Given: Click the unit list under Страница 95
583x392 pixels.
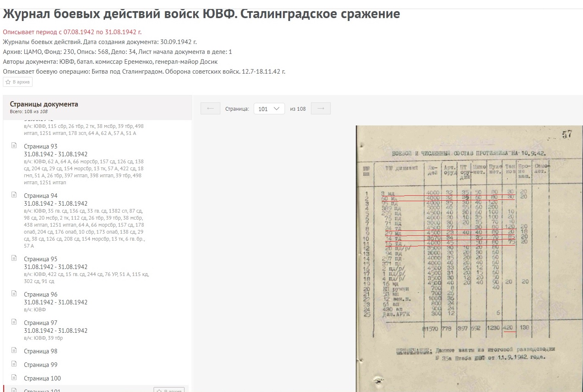Looking at the screenshot, I should click(86, 278).
